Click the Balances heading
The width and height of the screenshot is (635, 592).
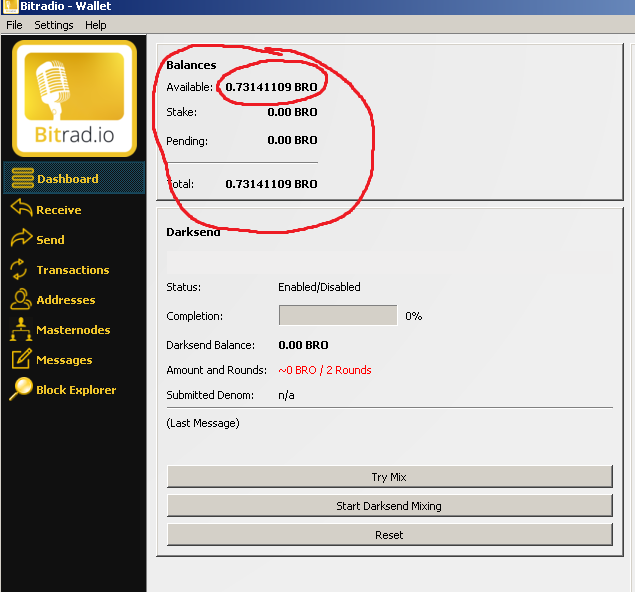pyautogui.click(x=191, y=65)
